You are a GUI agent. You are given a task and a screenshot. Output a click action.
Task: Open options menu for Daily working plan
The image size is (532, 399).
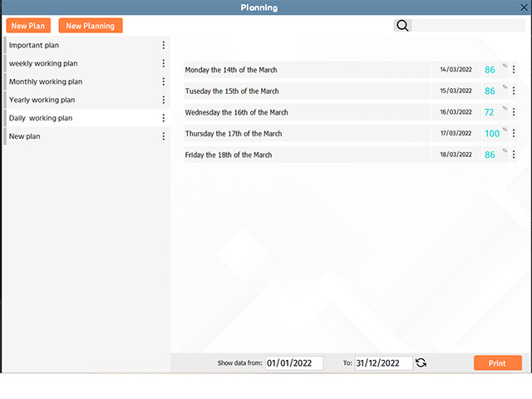click(164, 118)
